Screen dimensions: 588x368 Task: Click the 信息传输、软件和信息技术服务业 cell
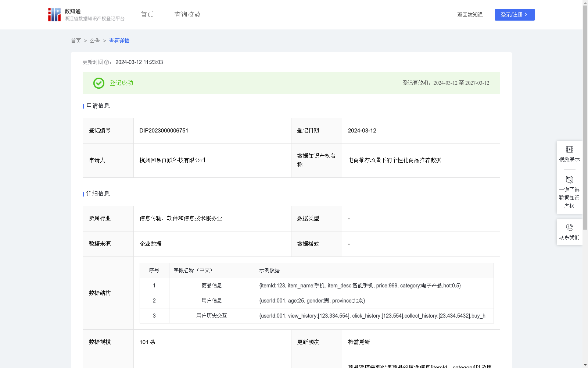pos(212,219)
